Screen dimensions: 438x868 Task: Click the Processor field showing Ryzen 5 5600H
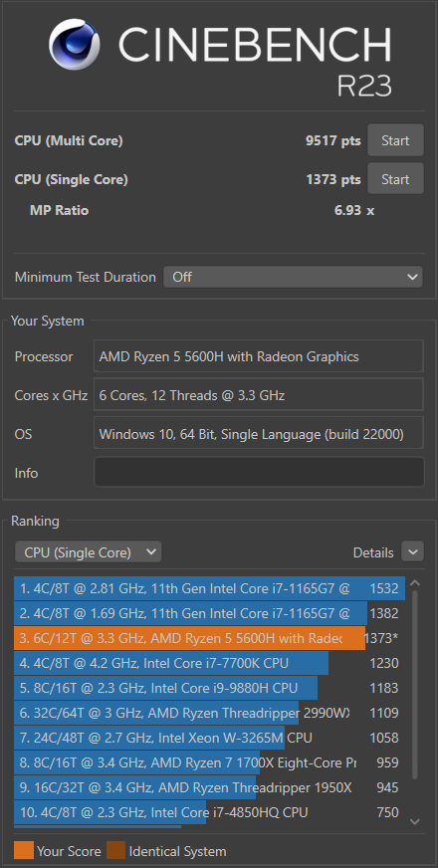[x=259, y=356]
